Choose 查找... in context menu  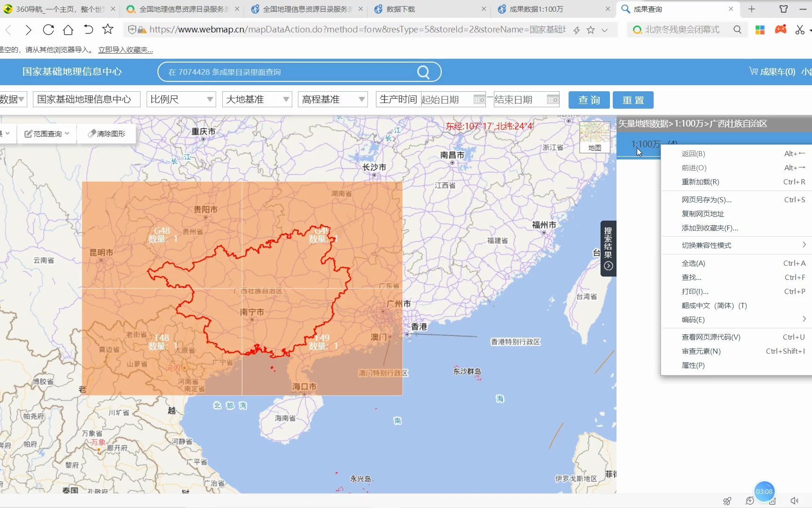point(736,278)
